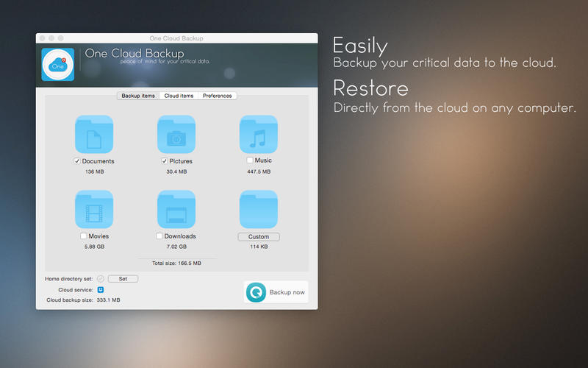The image size is (588, 368).
Task: Click the Set home directory button
Action: pyautogui.click(x=123, y=279)
